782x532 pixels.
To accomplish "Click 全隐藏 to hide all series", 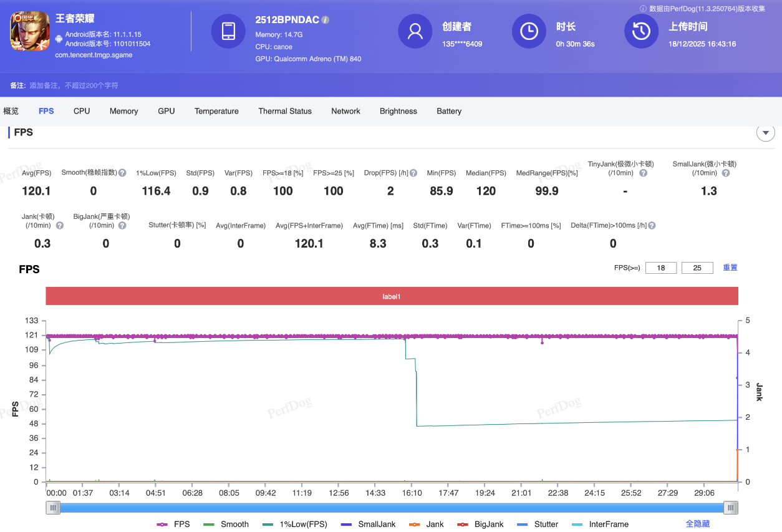I will [697, 524].
